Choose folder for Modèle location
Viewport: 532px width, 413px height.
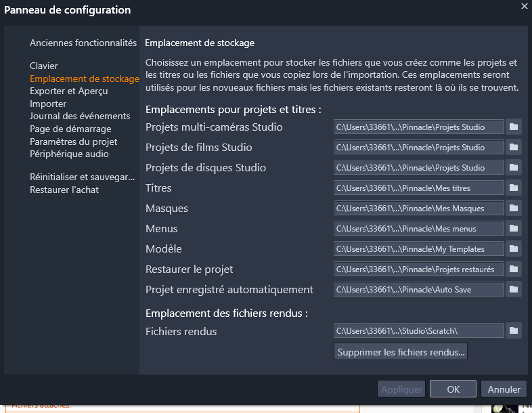click(x=513, y=249)
